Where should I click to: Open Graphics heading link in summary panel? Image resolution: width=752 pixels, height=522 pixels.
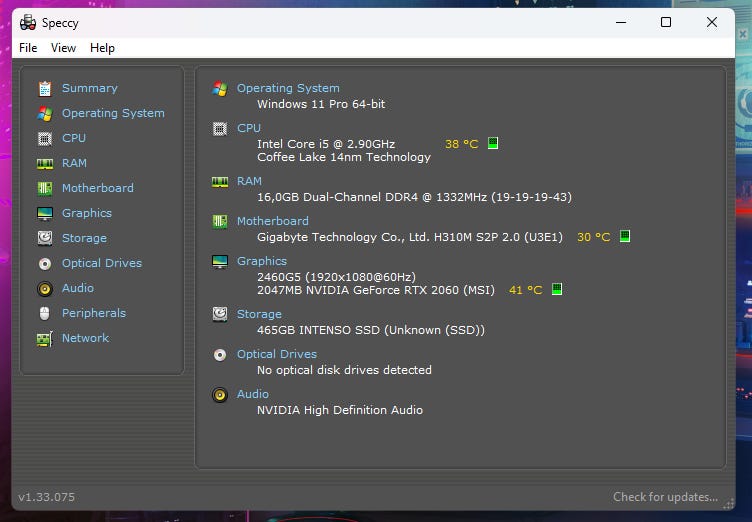coord(262,261)
